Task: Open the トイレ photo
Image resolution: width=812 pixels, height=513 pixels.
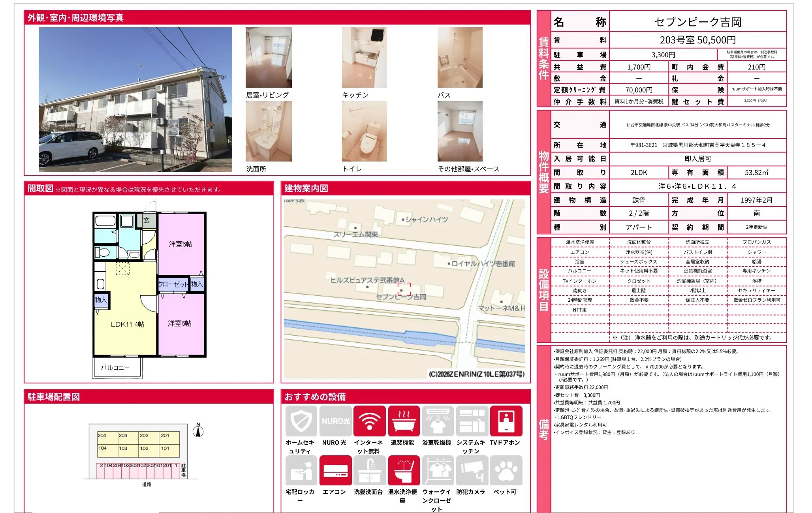Action: (365, 131)
